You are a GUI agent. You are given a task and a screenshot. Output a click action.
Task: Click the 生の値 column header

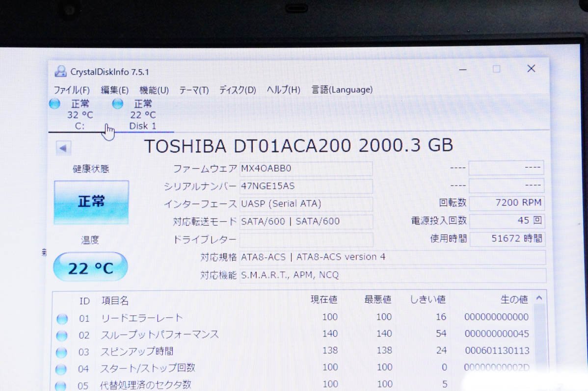(x=514, y=299)
